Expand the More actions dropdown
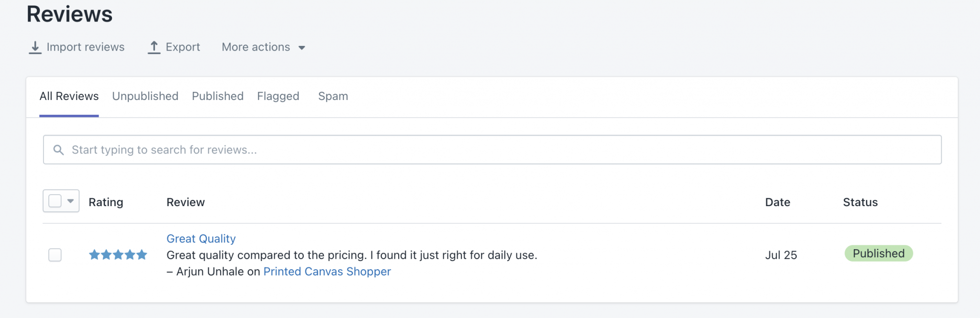Viewport: 980px width, 318px height. 263,47
